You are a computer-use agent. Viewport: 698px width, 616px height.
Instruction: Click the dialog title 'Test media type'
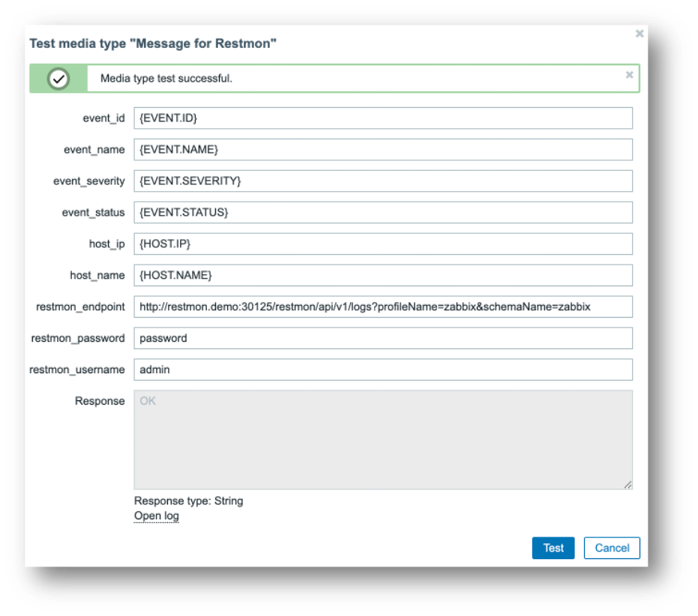[153, 44]
